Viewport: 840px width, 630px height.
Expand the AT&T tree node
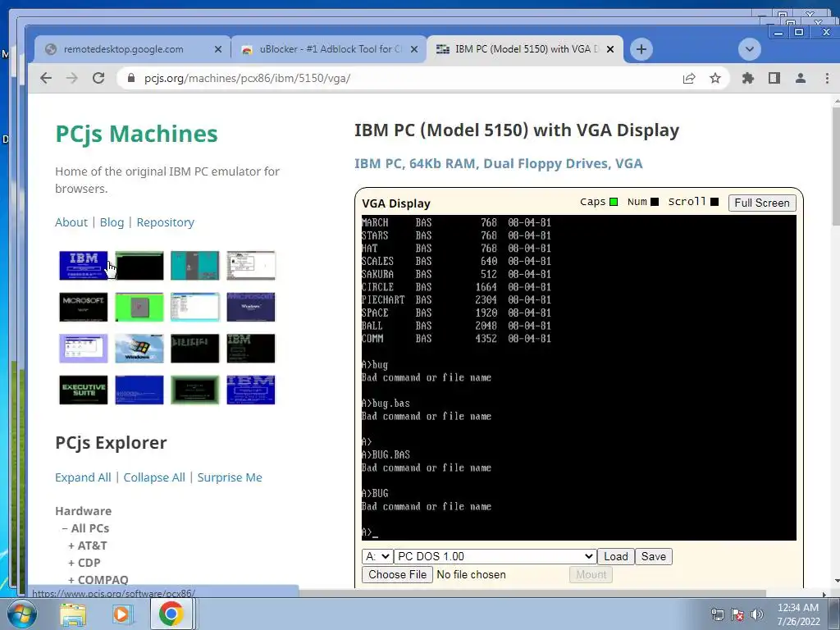[87, 546]
